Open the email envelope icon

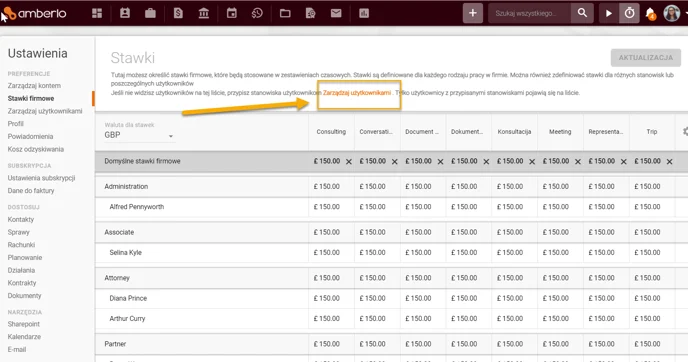point(336,13)
